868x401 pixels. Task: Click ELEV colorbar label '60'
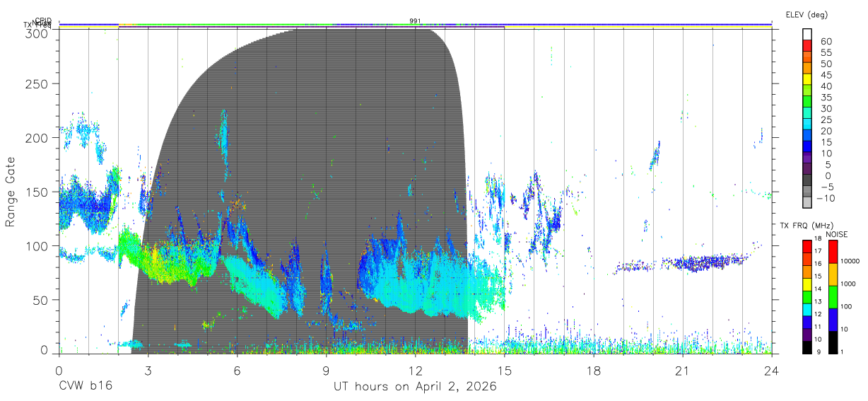pos(826,41)
